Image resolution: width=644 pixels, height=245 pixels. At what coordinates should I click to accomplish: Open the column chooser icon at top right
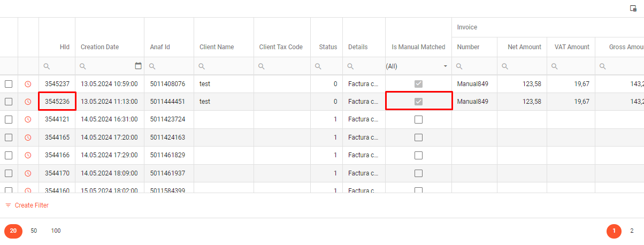point(633,9)
